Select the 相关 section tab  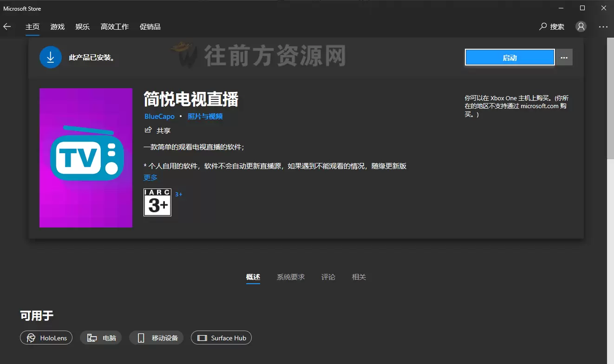pyautogui.click(x=359, y=277)
